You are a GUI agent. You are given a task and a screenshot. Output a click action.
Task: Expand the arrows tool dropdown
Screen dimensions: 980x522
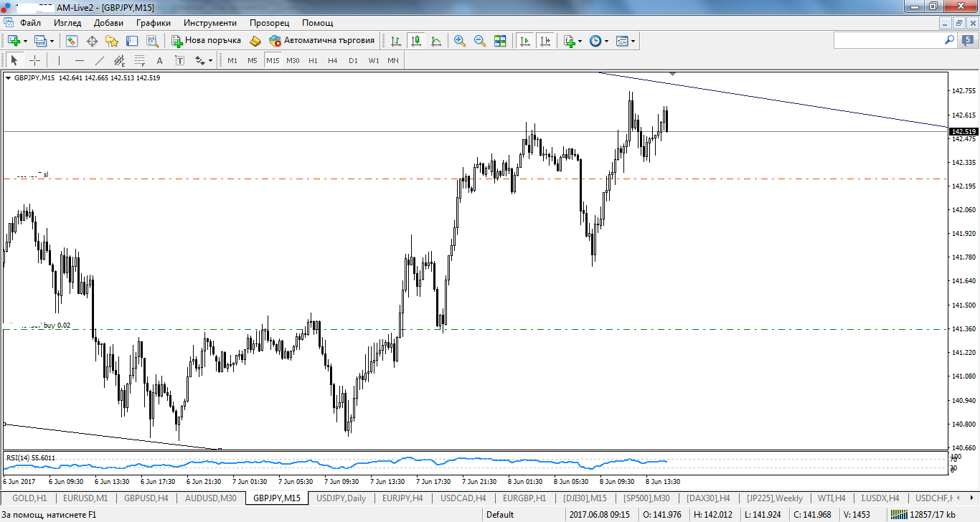coord(210,60)
